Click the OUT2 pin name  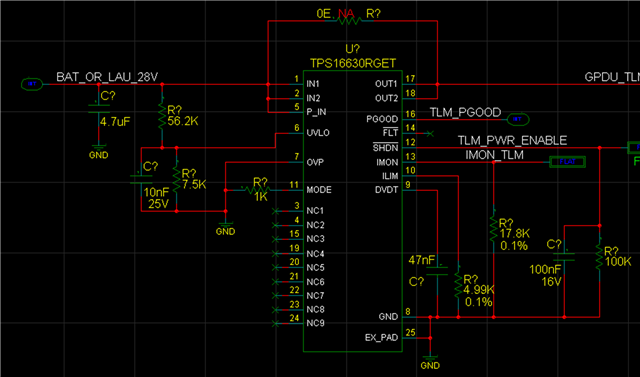(387, 98)
